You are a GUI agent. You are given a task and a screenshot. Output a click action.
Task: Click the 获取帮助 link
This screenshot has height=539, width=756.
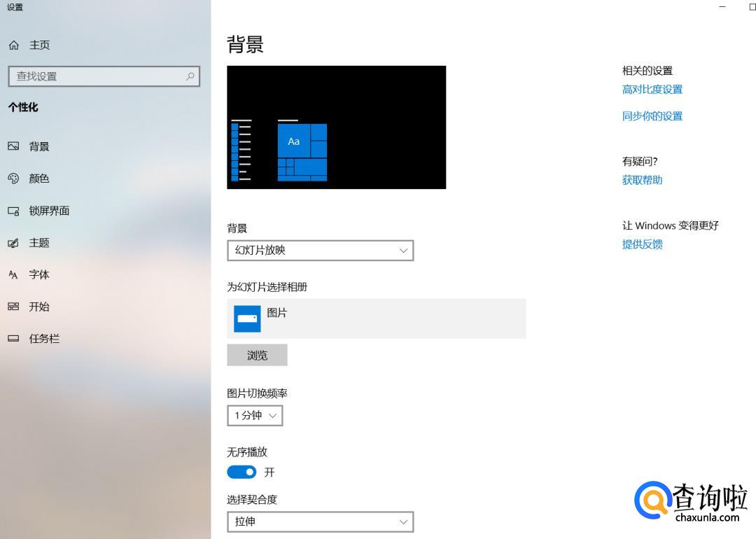coord(642,181)
